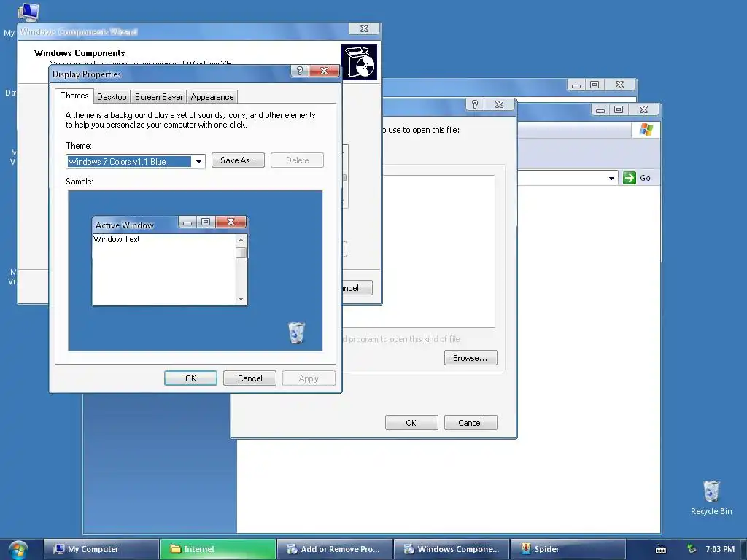
Task: Open the Screen Saver tab
Action: tap(158, 97)
